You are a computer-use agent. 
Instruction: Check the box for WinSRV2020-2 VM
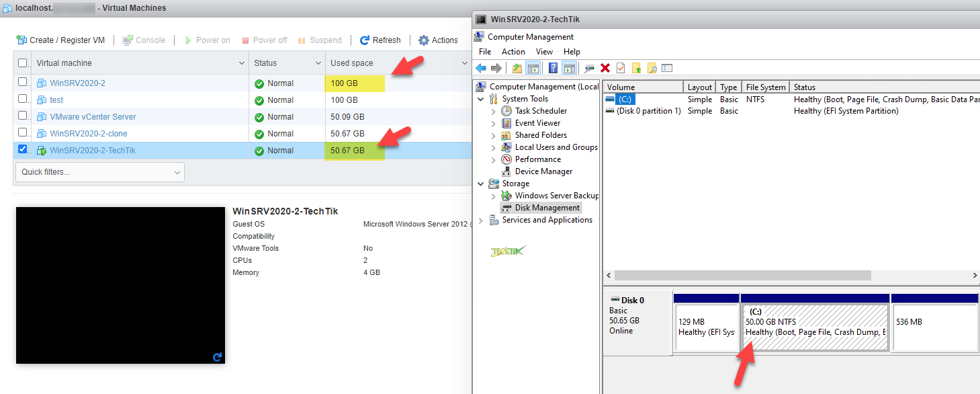(23, 82)
